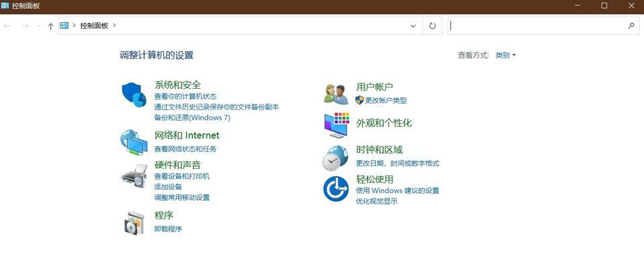Open the 系统和安全 shield icon
This screenshot has width=644, height=269.
tap(134, 94)
